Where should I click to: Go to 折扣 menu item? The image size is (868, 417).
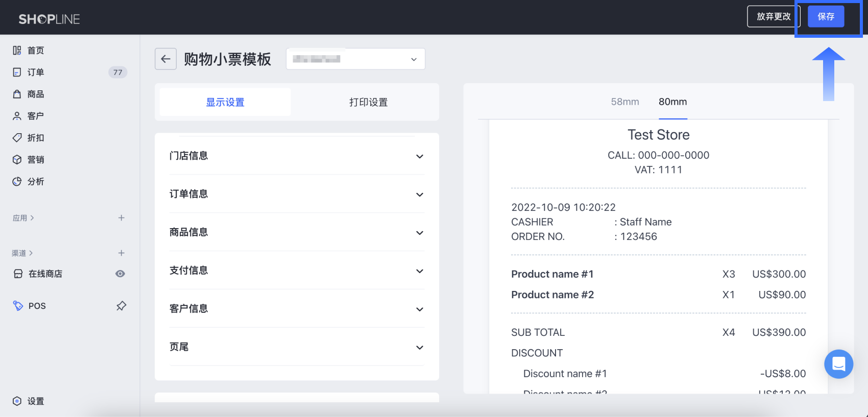coord(36,138)
